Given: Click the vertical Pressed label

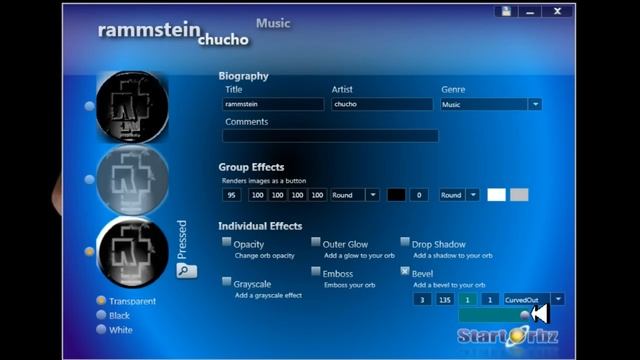Looking at the screenshot, I should pos(182,240).
